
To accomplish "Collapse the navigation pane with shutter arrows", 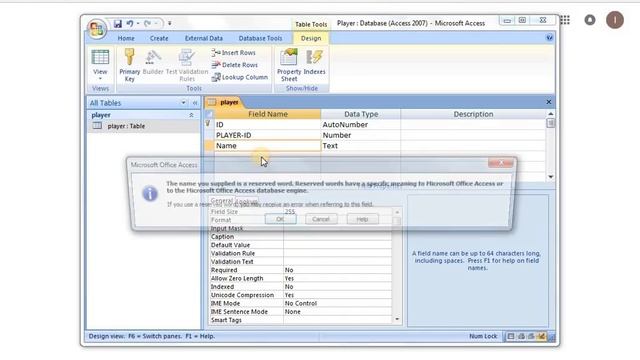I will coord(195,103).
